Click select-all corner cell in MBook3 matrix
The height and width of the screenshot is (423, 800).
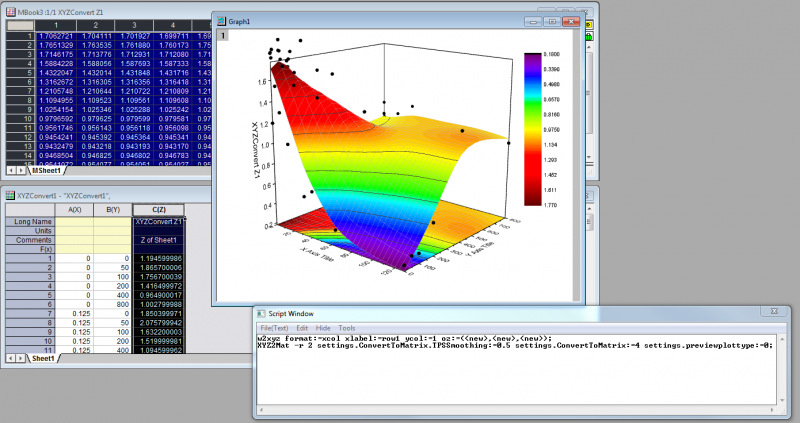click(x=20, y=25)
